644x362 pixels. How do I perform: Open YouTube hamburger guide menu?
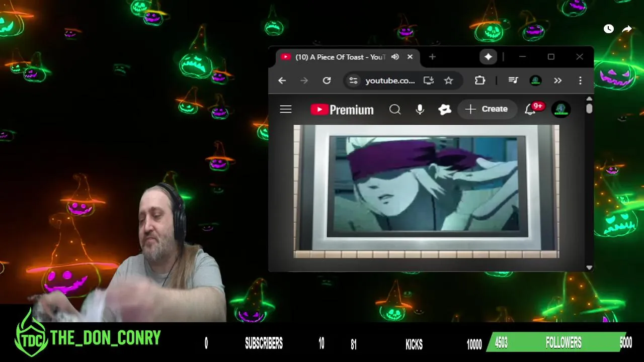click(286, 109)
